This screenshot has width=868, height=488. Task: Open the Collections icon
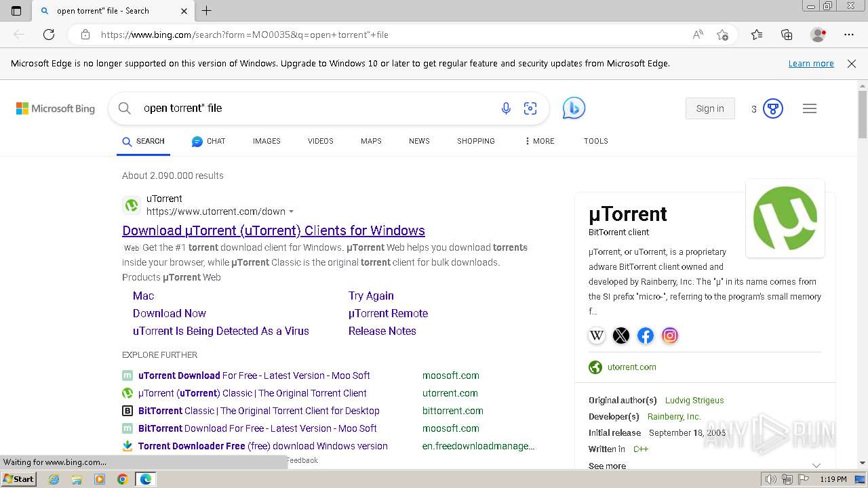point(787,35)
